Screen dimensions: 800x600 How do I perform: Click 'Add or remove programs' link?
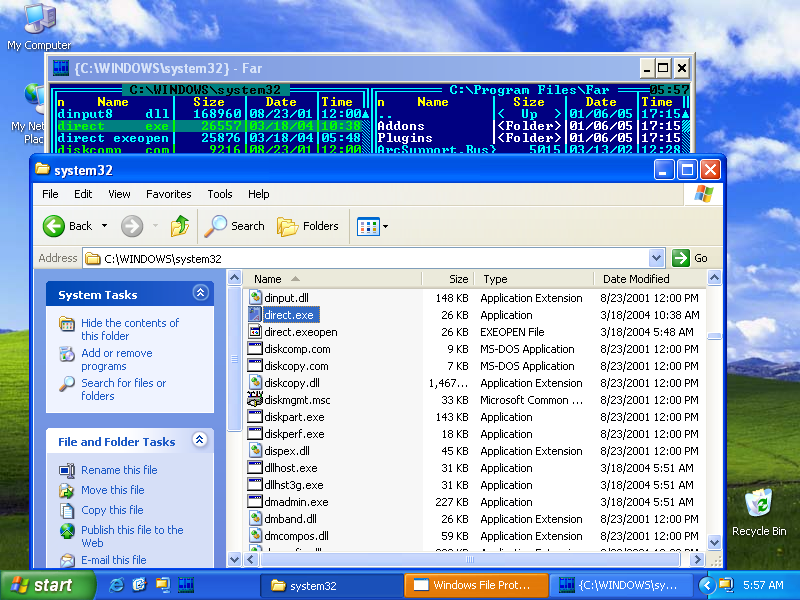tap(117, 360)
